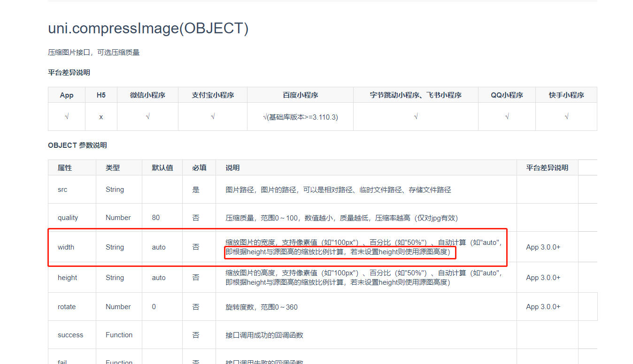
Task: Click the 基础库版本>=3.110.3 cell
Action: [x=301, y=117]
